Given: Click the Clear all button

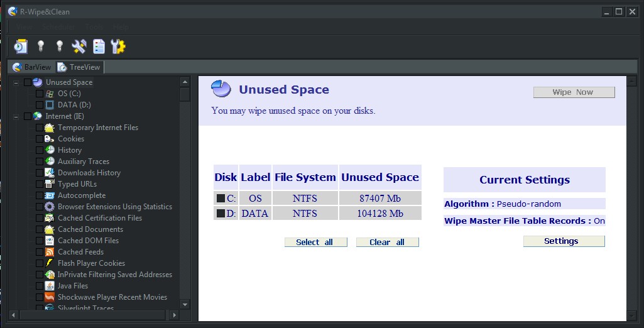Looking at the screenshot, I should [x=387, y=242].
